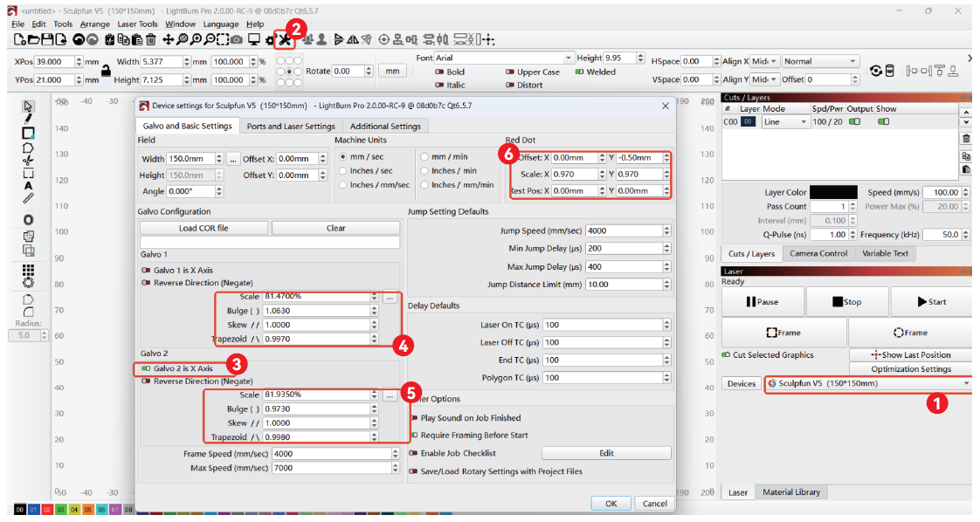Pick the Draw Rectangle tool
This screenshot has width=980, height=522.
pyautogui.click(x=28, y=133)
